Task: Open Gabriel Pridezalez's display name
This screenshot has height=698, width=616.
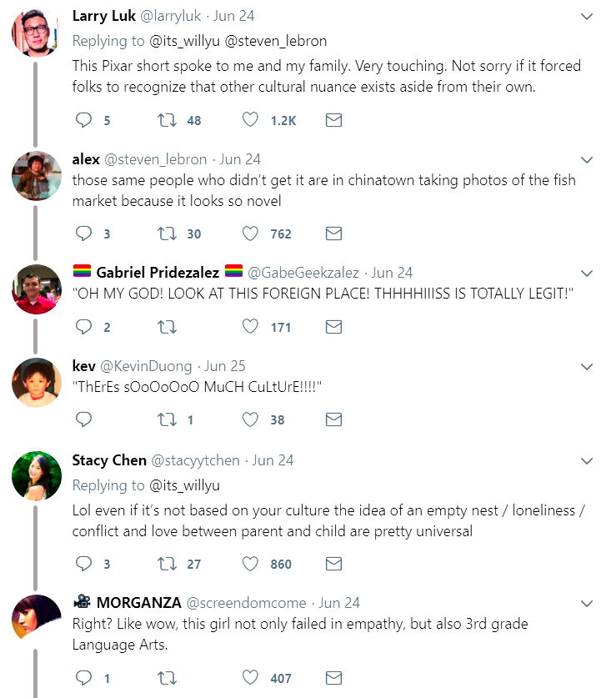Action: click(x=158, y=273)
